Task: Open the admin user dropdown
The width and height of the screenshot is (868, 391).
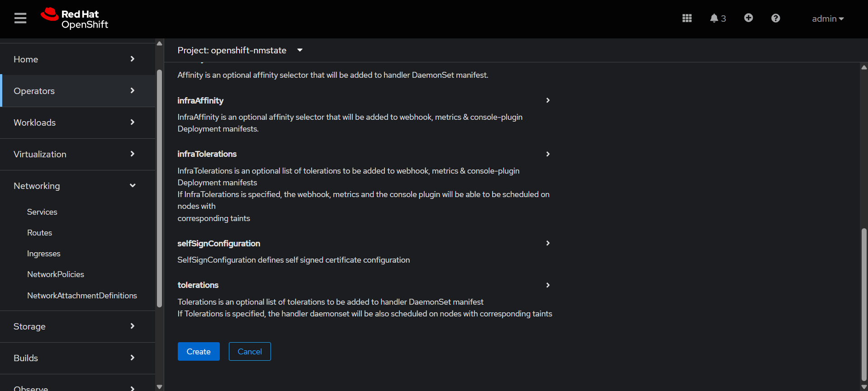Action: pyautogui.click(x=827, y=19)
